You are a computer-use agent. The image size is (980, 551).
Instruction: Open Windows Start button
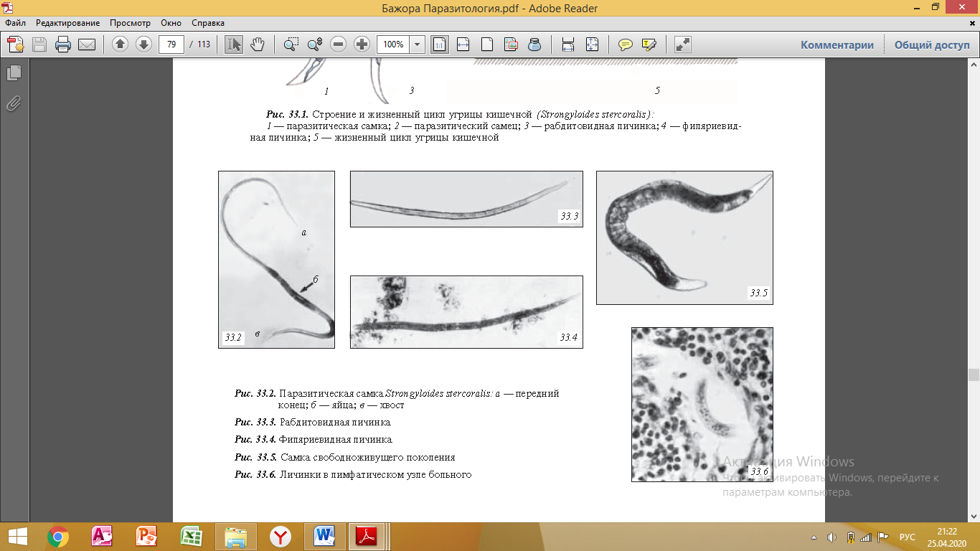click(16, 536)
